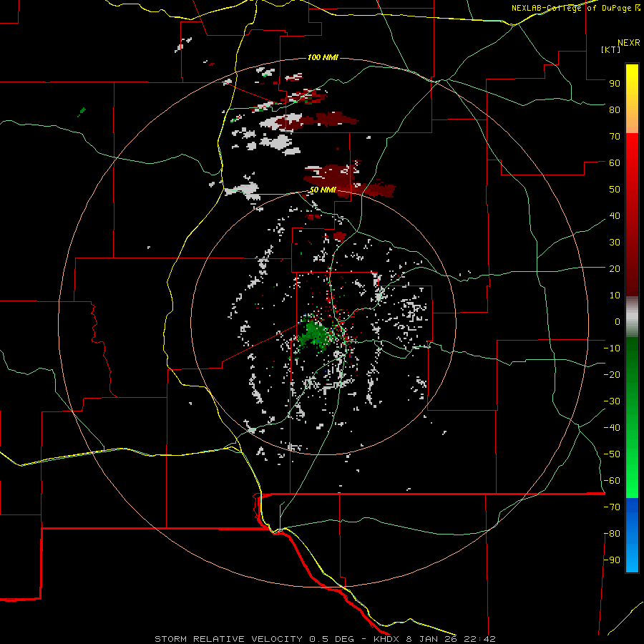Select -40 on the velocity scale
Image resolution: width=644 pixels, height=644 pixels.
tap(612, 428)
